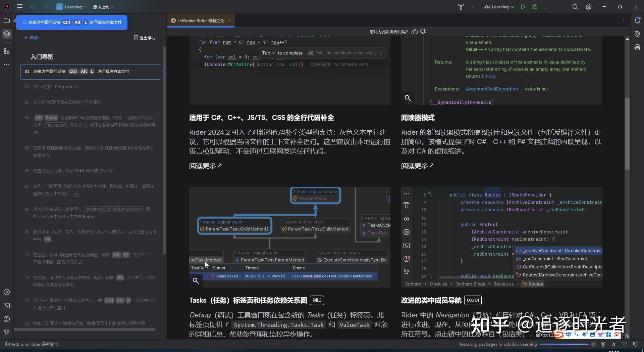
Task: Open the Notifications bell panel
Action: (x=637, y=20)
